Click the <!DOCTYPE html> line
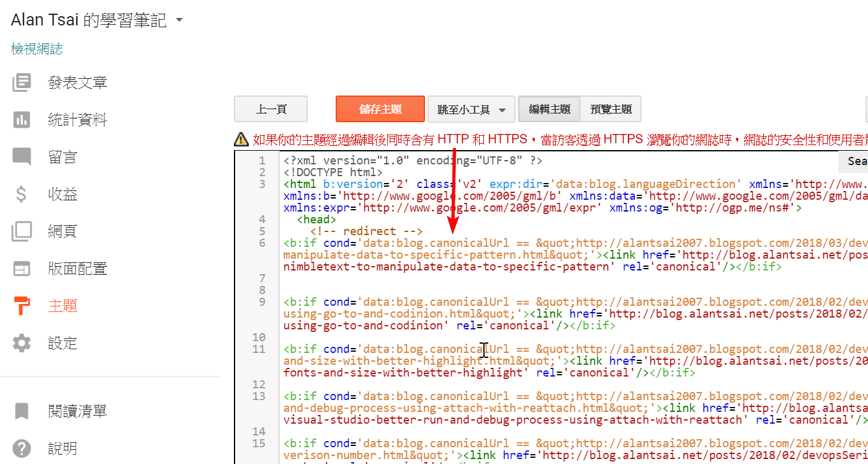 pyautogui.click(x=333, y=172)
